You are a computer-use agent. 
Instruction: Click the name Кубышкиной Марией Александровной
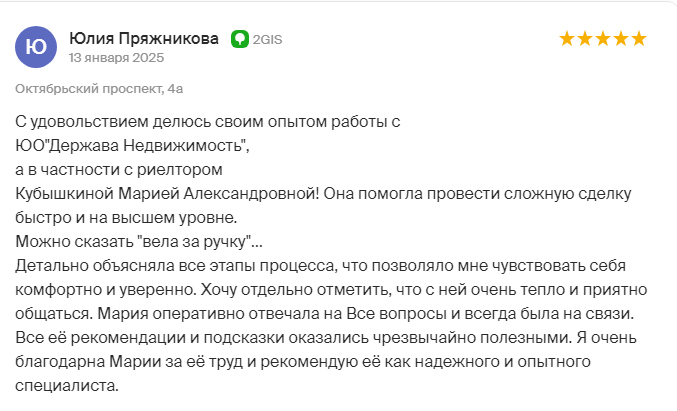tap(167, 194)
